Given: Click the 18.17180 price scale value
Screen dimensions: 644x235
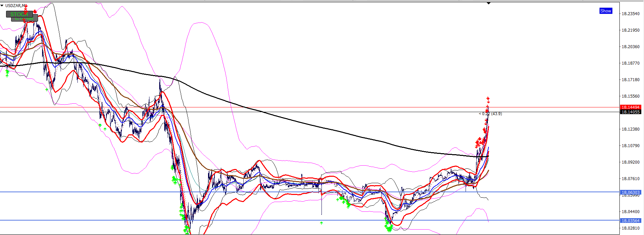Looking at the screenshot, I should click(631, 80).
